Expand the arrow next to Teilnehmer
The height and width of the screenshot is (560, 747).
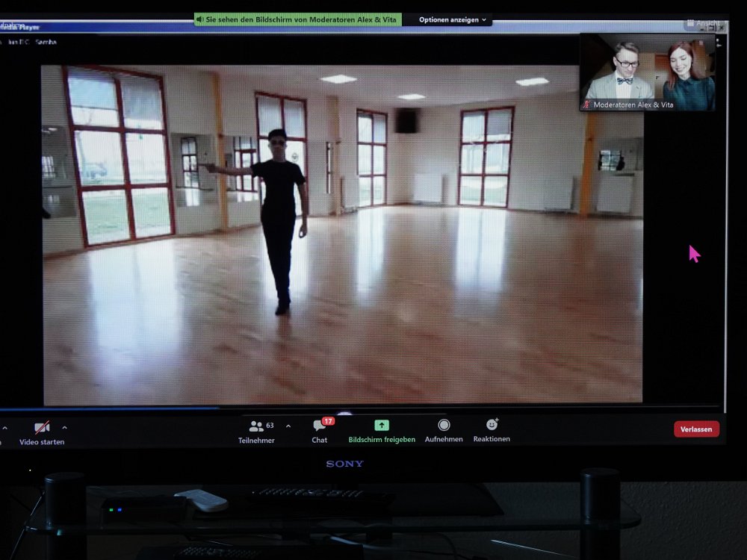tap(288, 426)
